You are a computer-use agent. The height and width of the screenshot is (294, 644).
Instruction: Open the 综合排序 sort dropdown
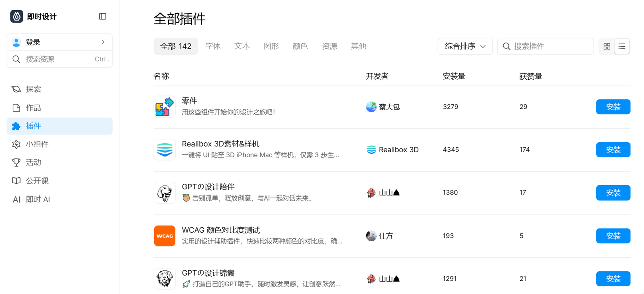465,46
